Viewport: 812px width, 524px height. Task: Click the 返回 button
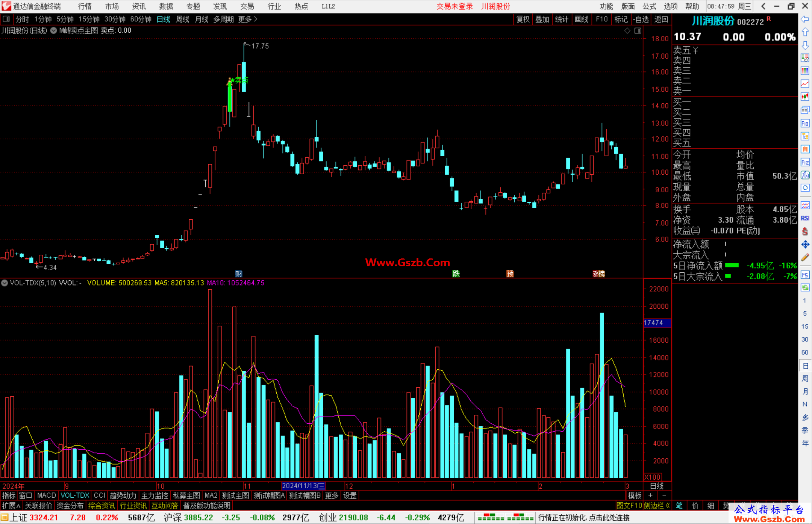pyautogui.click(x=661, y=19)
